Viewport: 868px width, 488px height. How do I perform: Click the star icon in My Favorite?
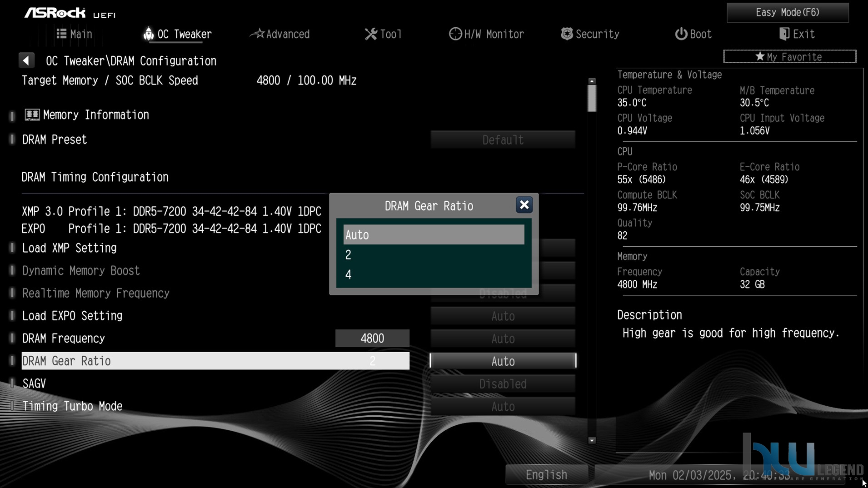760,57
